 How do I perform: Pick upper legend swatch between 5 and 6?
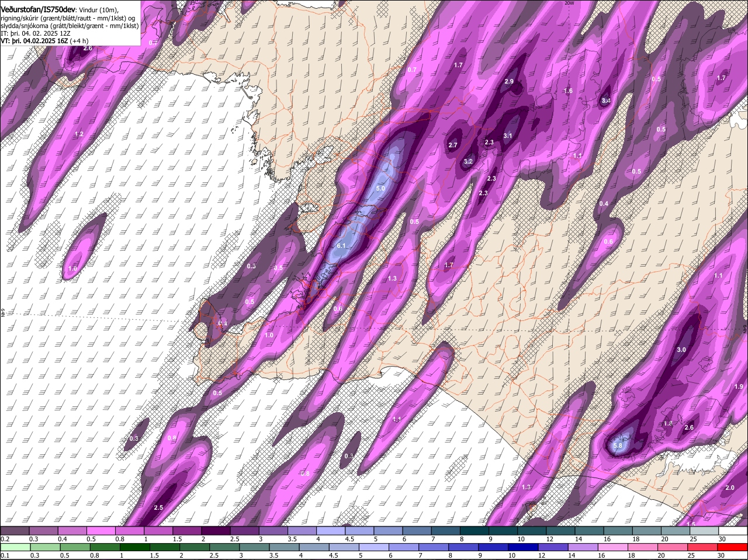388,531
